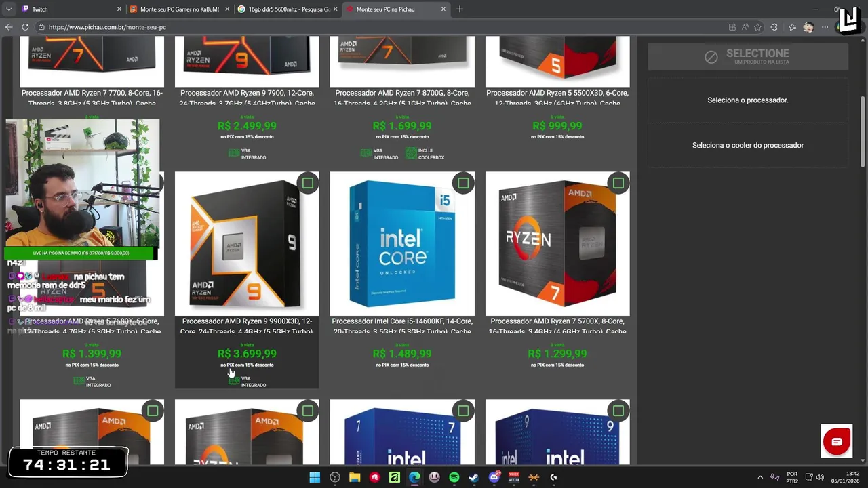Open Logitech G HUB from the taskbar
868x488 pixels.
point(554,477)
